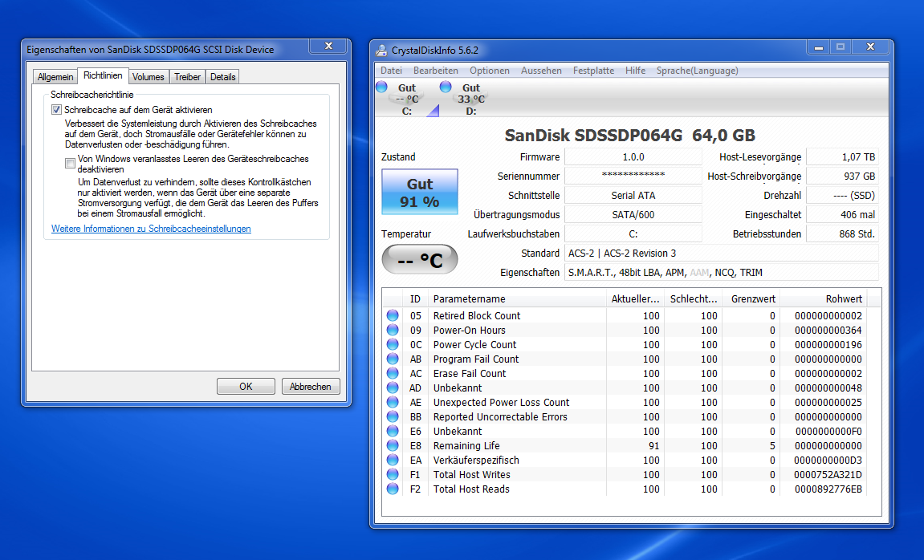Click status orb of Reported Uncorrectable Errors
The image size is (924, 560).
[x=393, y=416]
